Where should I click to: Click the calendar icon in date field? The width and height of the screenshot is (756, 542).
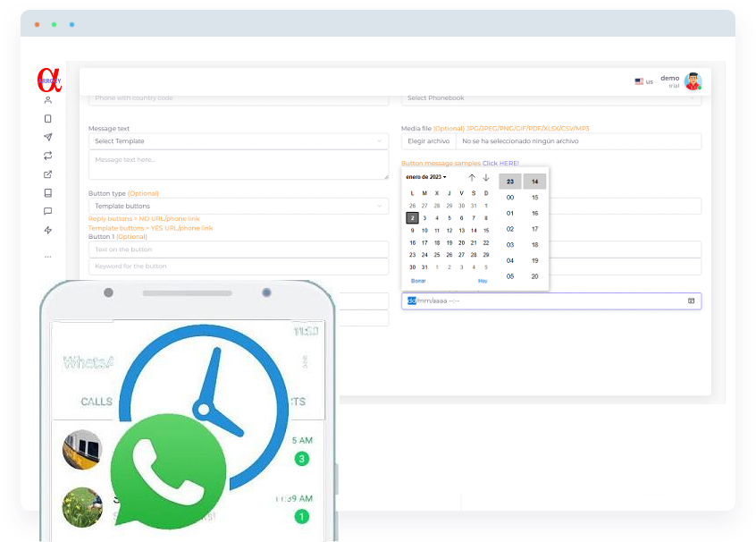tap(691, 301)
